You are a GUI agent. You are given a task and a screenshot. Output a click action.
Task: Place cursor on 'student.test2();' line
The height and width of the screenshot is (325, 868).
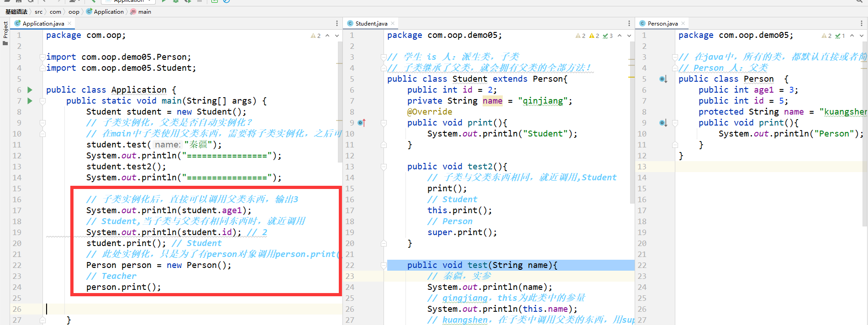pyautogui.click(x=126, y=167)
